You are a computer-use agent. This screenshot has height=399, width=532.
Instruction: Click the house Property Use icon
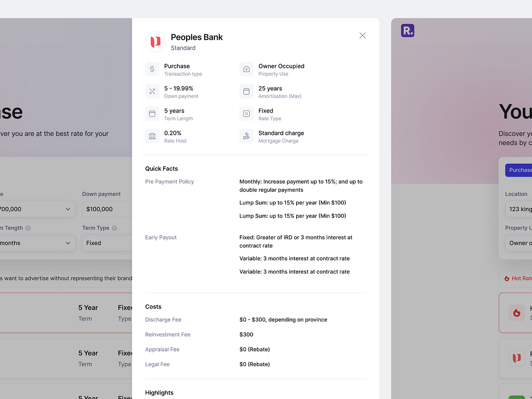tap(246, 69)
